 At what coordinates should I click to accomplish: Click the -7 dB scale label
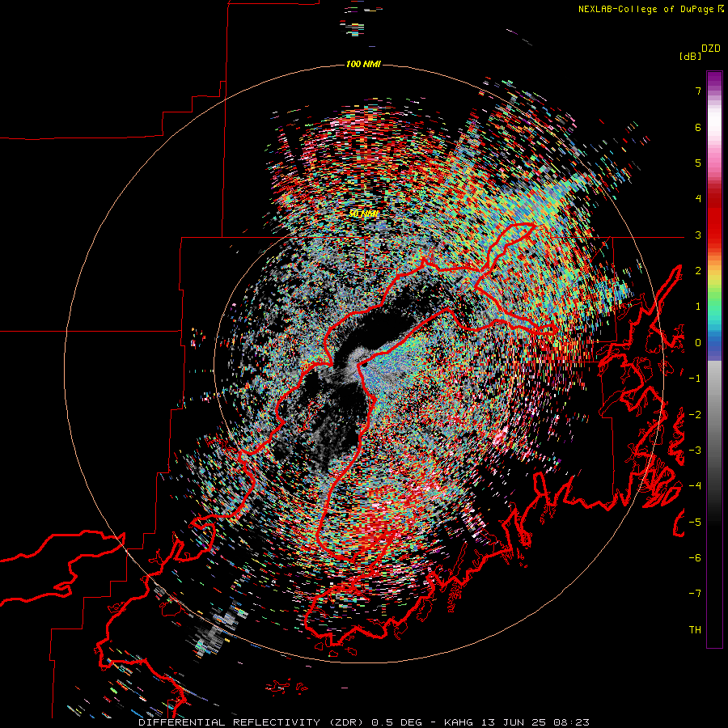695,594
